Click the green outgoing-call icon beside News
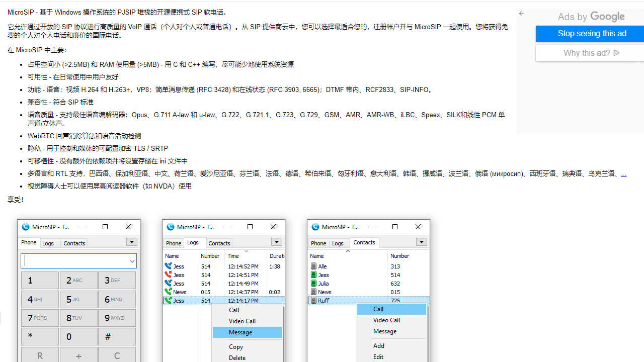644x362 pixels. pos(168,292)
